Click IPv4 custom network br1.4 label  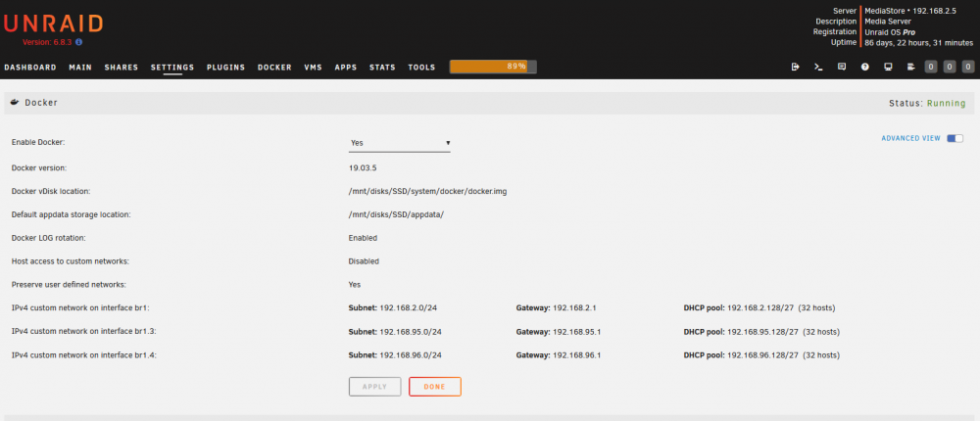[x=83, y=354]
